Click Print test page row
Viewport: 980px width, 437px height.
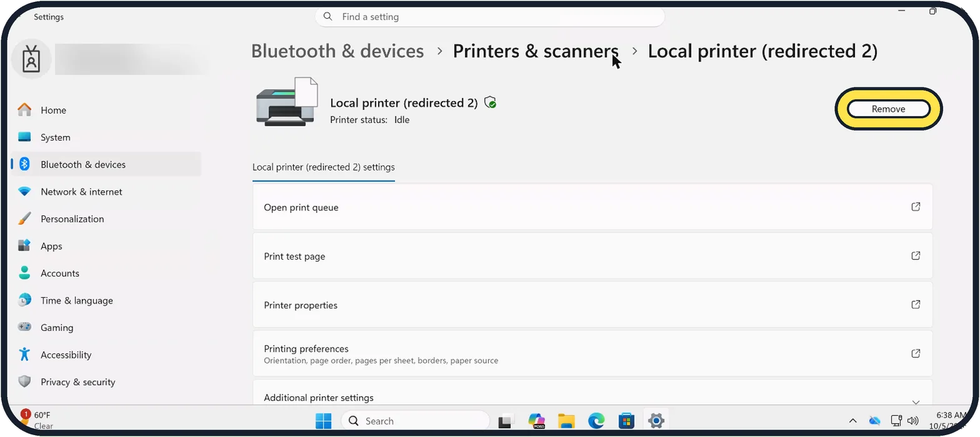point(592,255)
